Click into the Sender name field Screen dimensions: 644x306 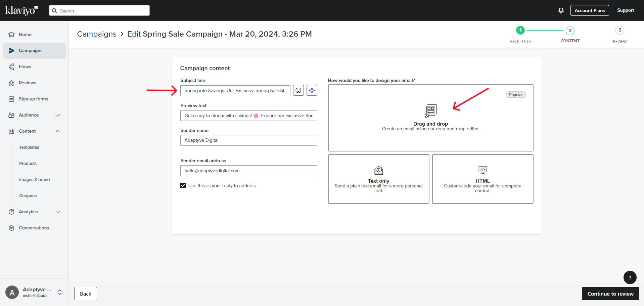click(248, 140)
